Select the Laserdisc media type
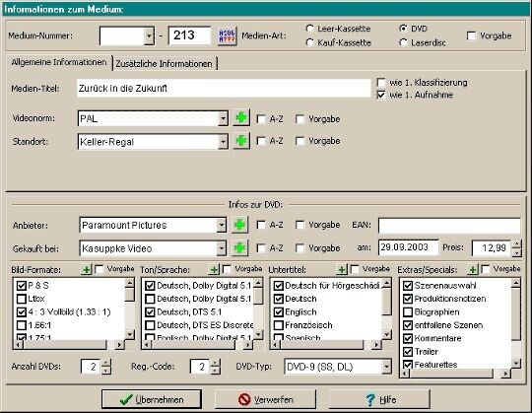 tap(403, 42)
